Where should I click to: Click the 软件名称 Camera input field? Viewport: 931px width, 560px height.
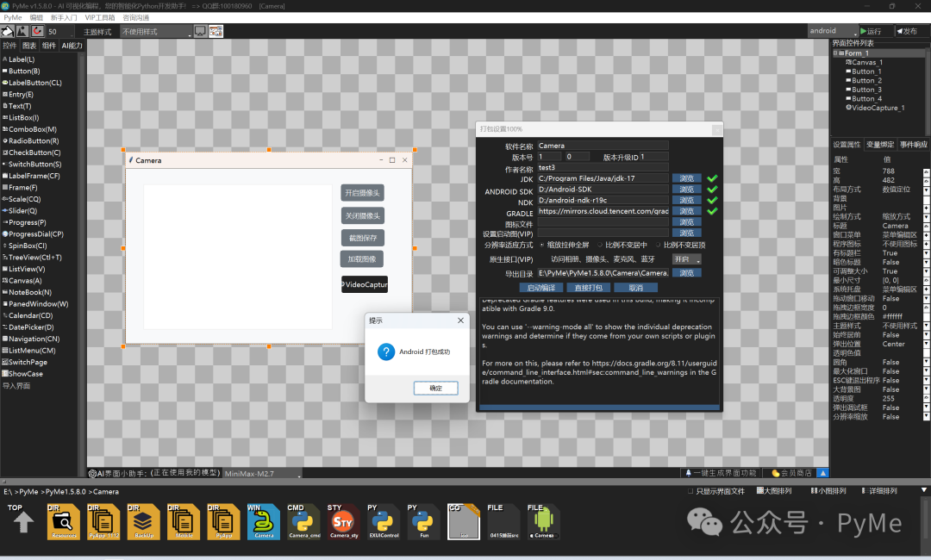(603, 146)
